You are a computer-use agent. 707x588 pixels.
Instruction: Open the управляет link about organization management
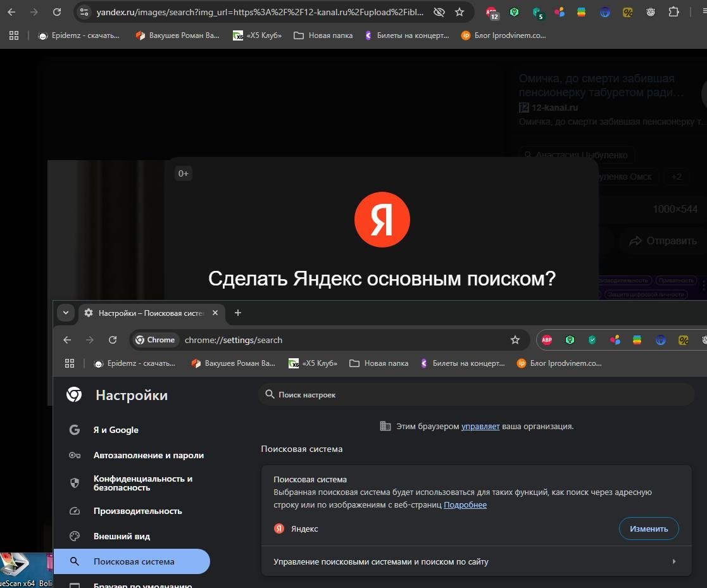point(480,426)
